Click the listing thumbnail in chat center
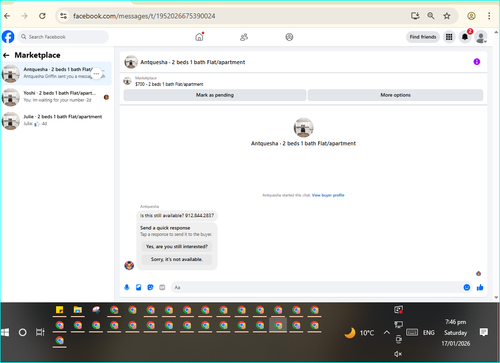Screen dimensions: 500x363 303,127
